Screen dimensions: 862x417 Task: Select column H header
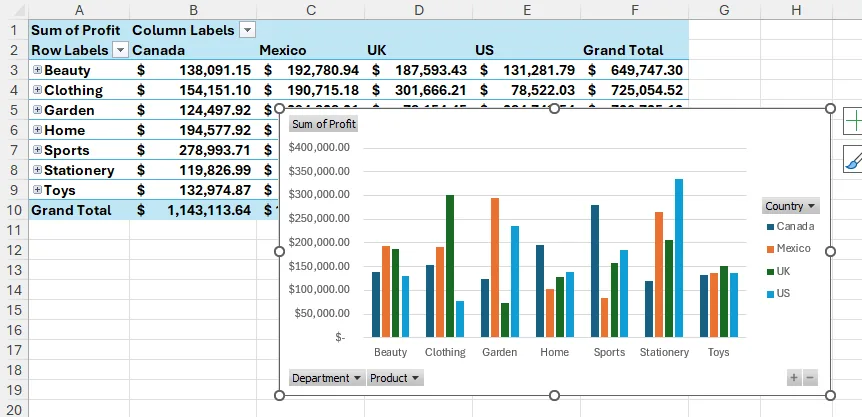796,9
